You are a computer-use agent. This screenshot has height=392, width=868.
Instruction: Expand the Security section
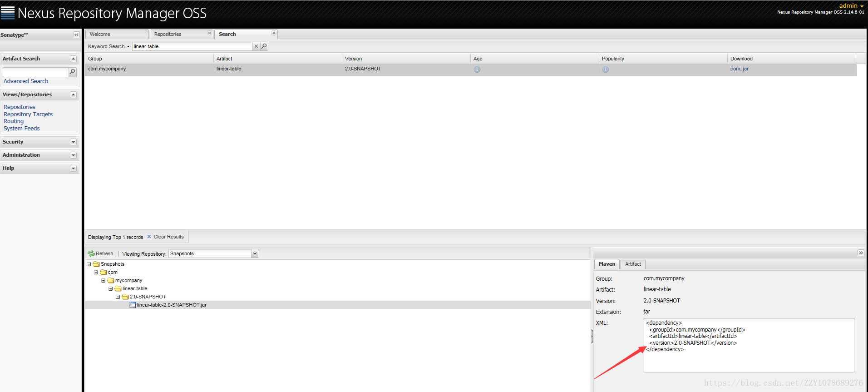click(x=73, y=142)
